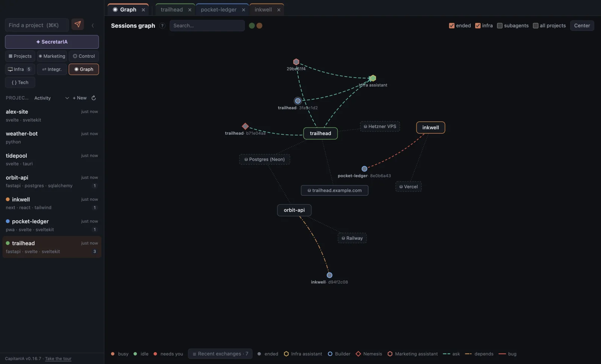Select the trailhead 3fa9c1d2 session node

point(298,101)
